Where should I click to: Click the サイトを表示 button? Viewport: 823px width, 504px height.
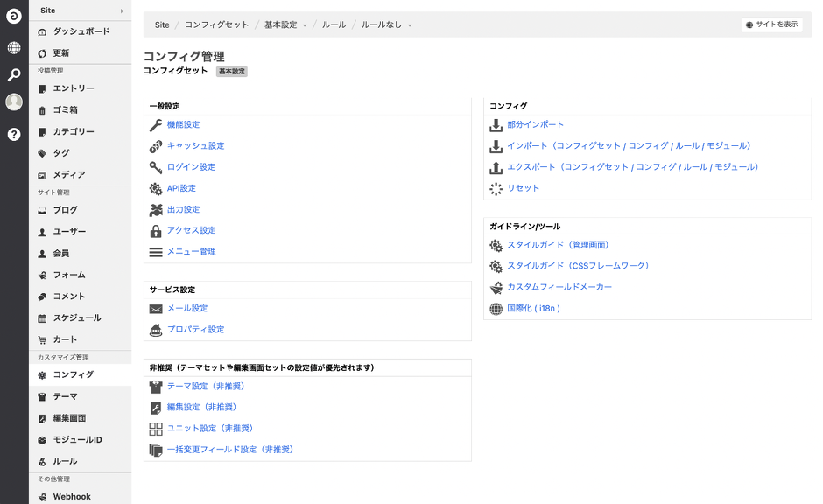pos(771,24)
